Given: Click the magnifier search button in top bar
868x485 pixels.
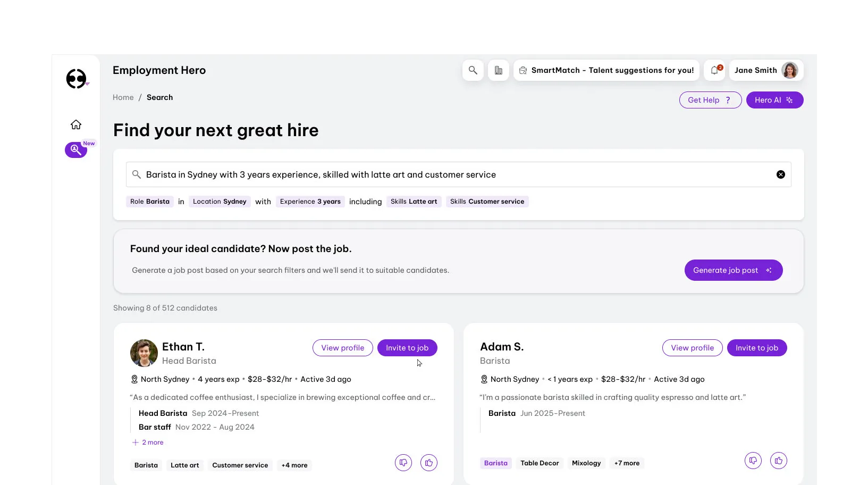Looking at the screenshot, I should (x=473, y=70).
